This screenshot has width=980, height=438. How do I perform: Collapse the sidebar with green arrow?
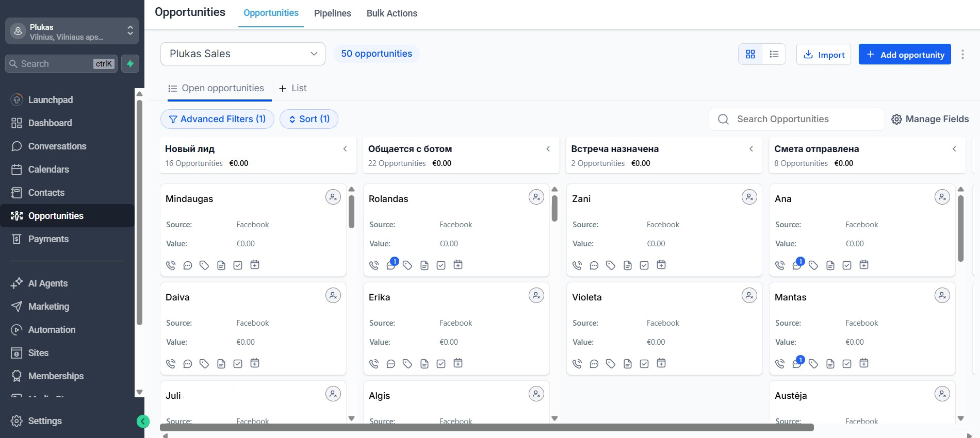[x=143, y=422]
